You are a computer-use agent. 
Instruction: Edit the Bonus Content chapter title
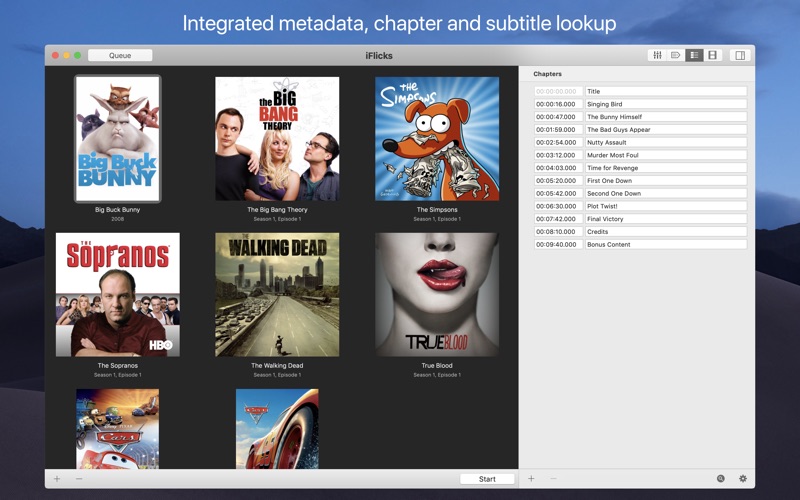pyautogui.click(x=665, y=244)
